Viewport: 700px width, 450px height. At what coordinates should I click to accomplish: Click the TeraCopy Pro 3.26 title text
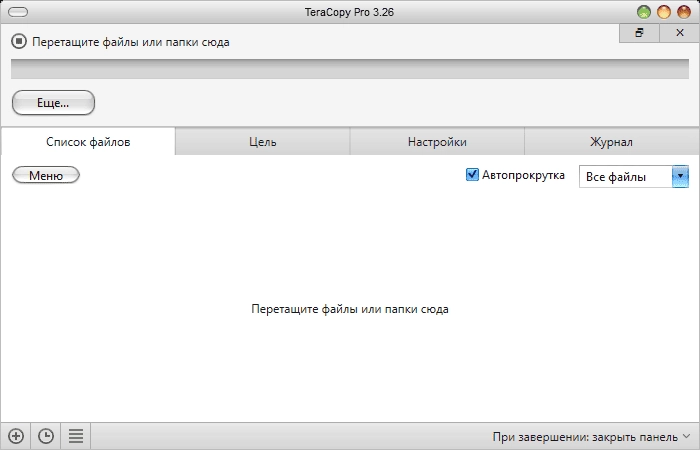click(x=349, y=12)
